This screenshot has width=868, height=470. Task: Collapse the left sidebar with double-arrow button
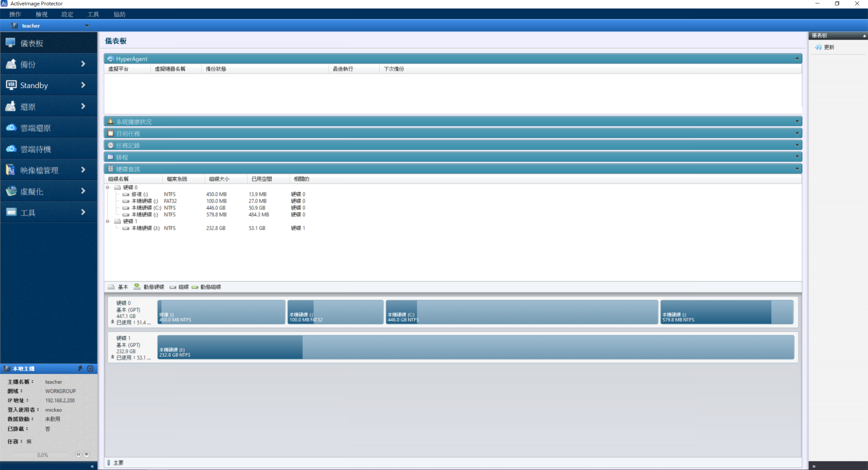click(x=92, y=466)
